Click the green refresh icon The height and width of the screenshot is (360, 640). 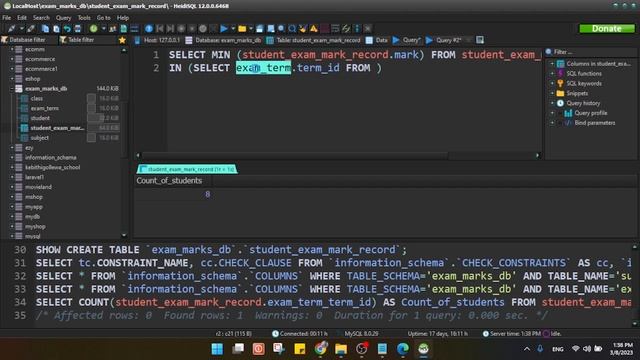point(93,29)
